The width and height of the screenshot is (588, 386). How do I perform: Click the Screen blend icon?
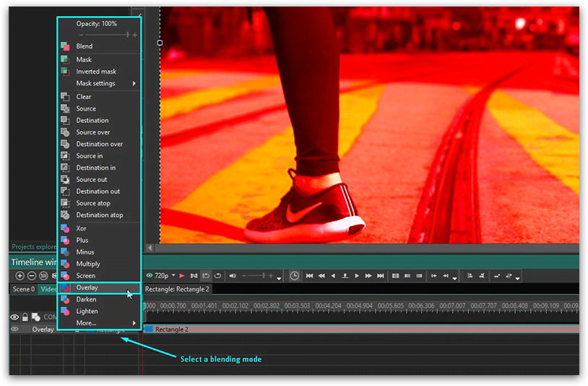click(65, 275)
